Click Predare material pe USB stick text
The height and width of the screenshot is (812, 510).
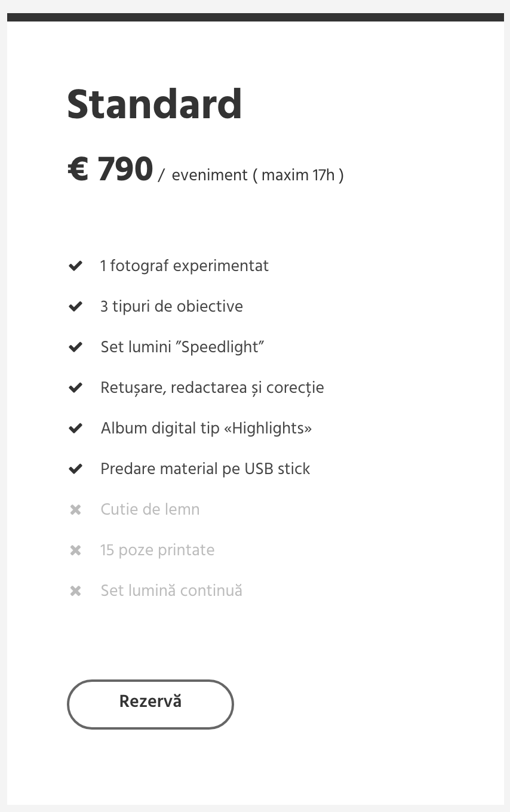click(x=205, y=469)
